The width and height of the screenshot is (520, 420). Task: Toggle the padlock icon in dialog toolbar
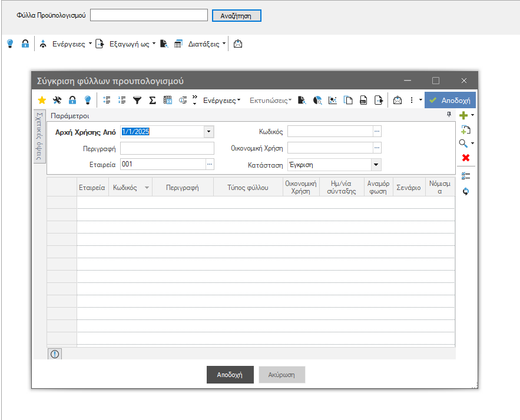pyautogui.click(x=72, y=100)
